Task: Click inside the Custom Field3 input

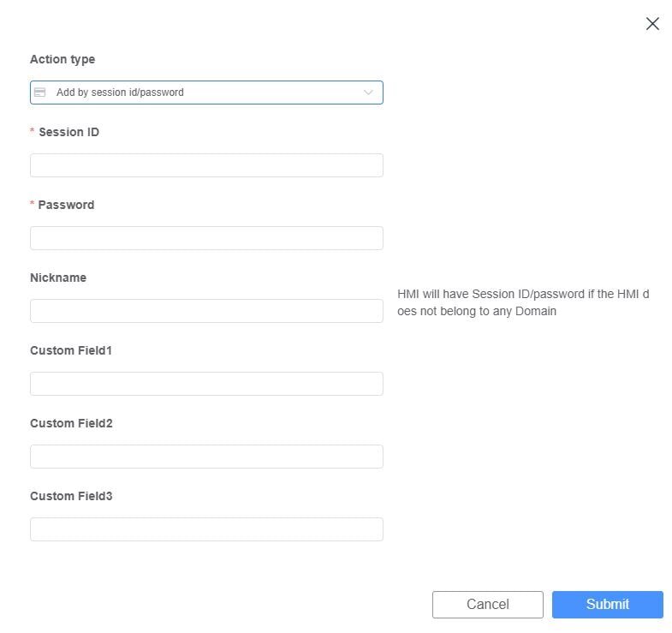Action: pos(206,529)
